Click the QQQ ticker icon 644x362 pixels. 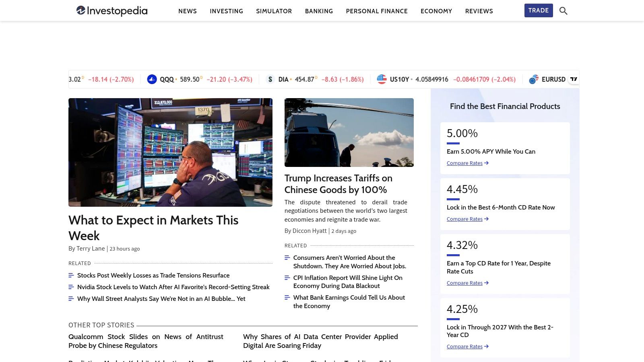152,79
